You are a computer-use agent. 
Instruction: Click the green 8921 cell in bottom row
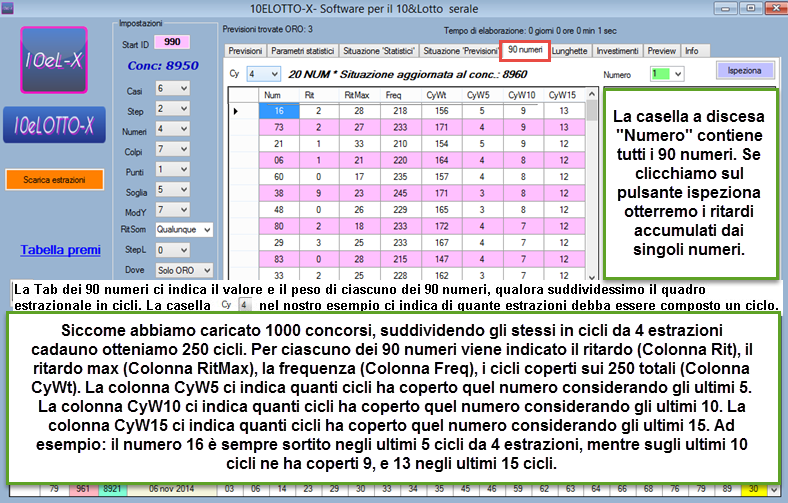point(112,489)
